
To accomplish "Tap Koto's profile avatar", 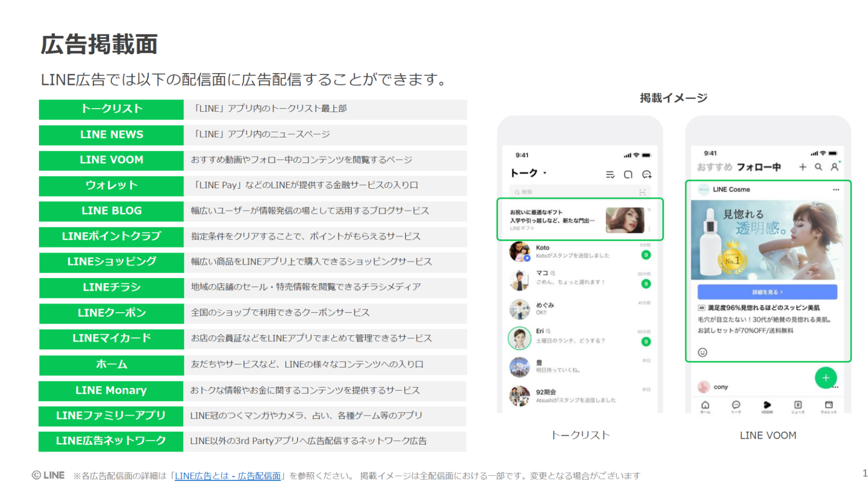I will click(520, 252).
